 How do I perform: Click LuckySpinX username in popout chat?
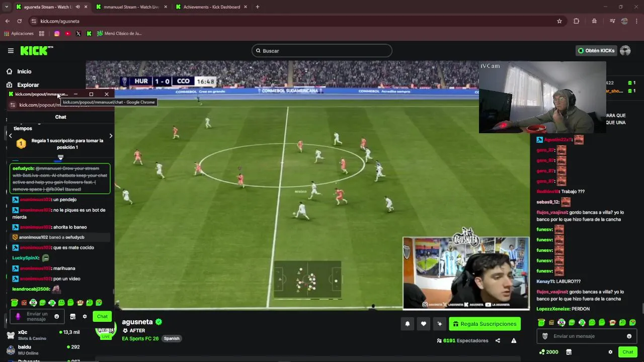pos(25,258)
